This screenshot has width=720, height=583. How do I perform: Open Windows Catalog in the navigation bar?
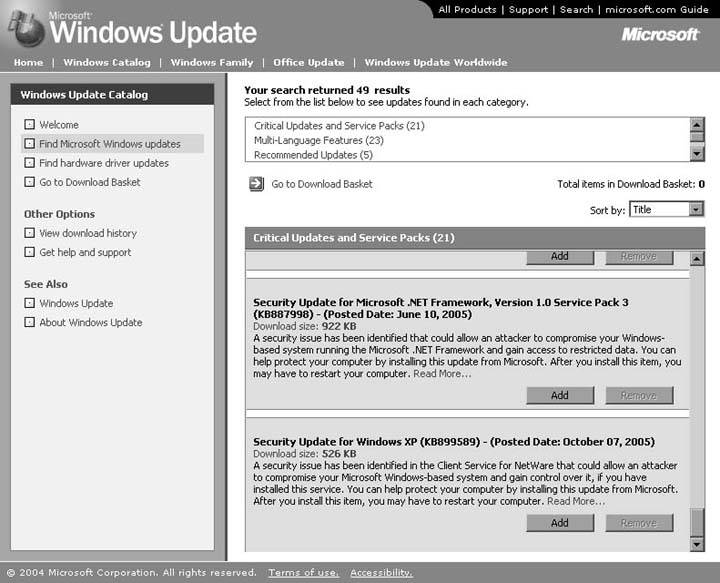pyautogui.click(x=107, y=62)
